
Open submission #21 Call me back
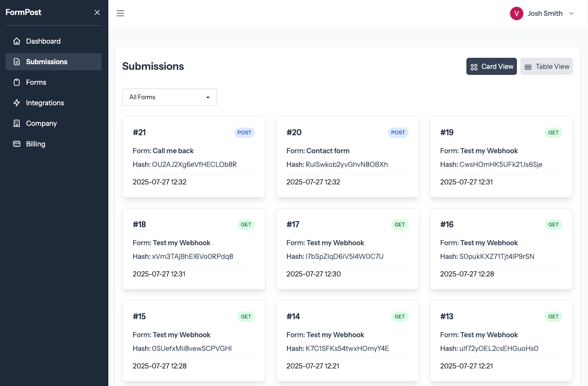click(x=194, y=157)
